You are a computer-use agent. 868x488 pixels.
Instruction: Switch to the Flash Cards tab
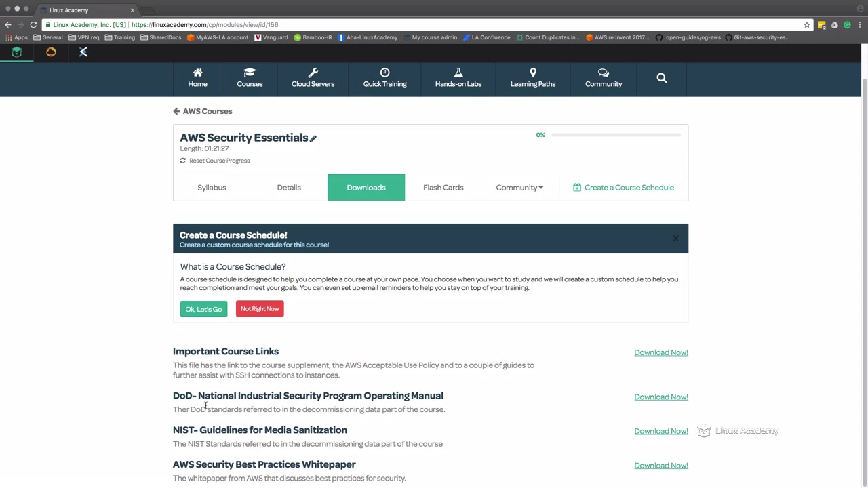tap(443, 188)
